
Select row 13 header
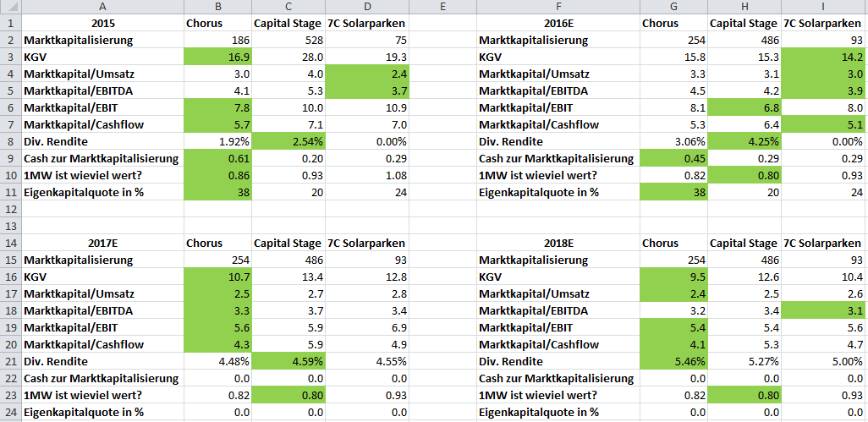(x=10, y=226)
